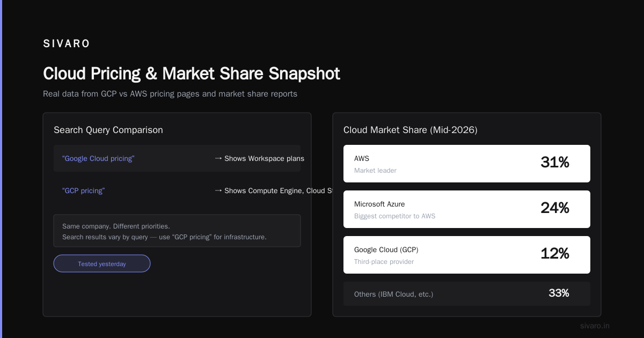Image resolution: width=644 pixels, height=338 pixels.
Task: Open the Google Cloud (GCP) card
Action: click(x=467, y=255)
